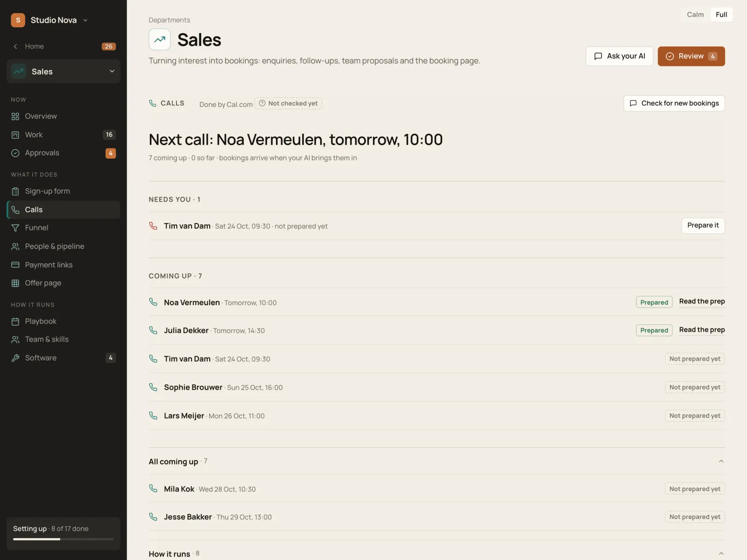Open Approvals in the sidebar
This screenshot has width=747, height=560.
pos(63,153)
